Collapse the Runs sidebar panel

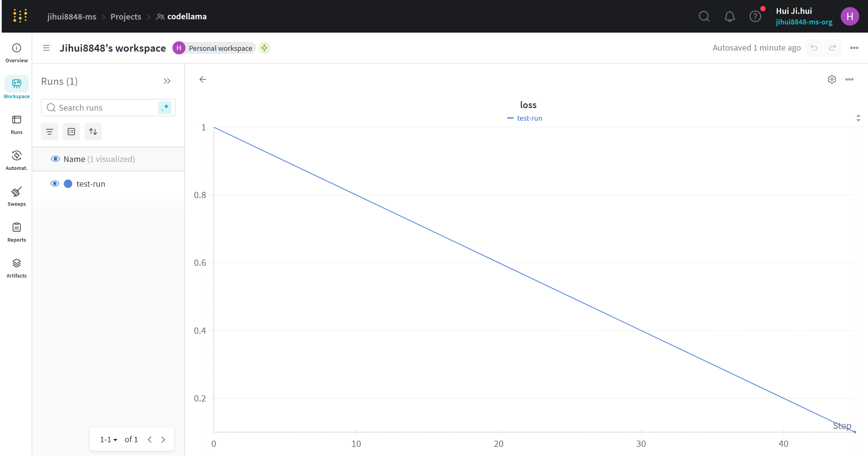tap(167, 81)
